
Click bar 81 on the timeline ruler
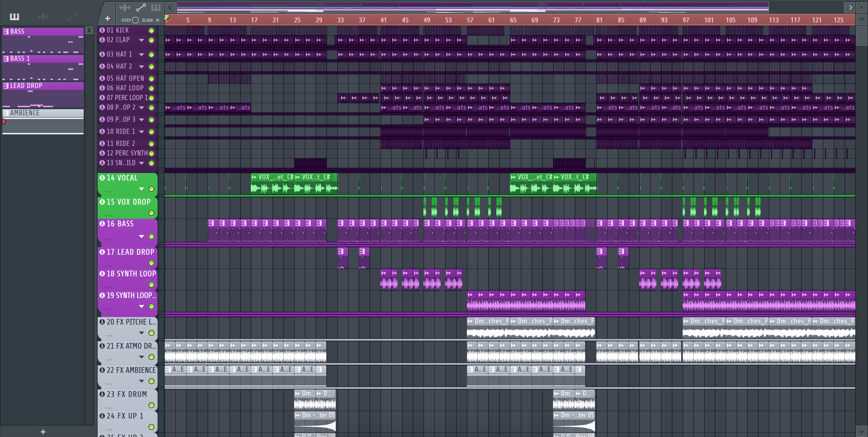tap(599, 20)
